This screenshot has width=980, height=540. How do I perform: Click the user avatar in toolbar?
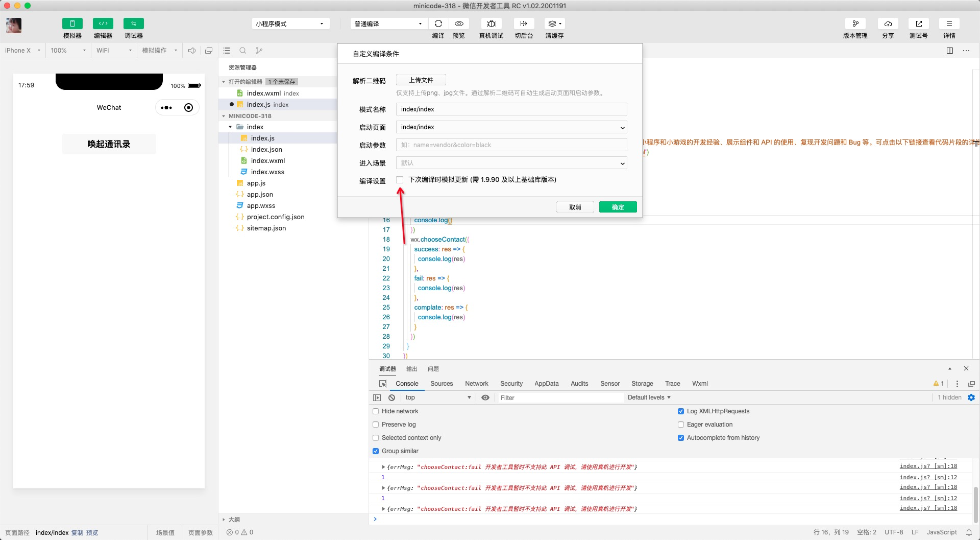[x=14, y=26]
